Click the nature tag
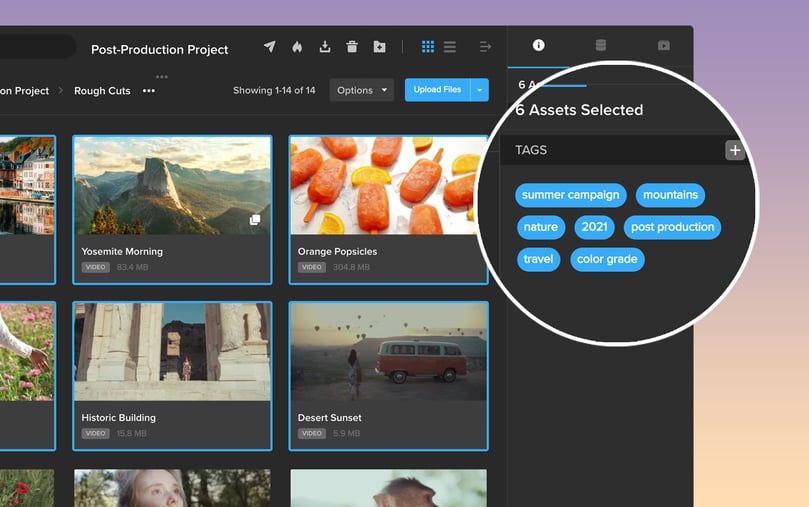The height and width of the screenshot is (507, 809). [541, 227]
